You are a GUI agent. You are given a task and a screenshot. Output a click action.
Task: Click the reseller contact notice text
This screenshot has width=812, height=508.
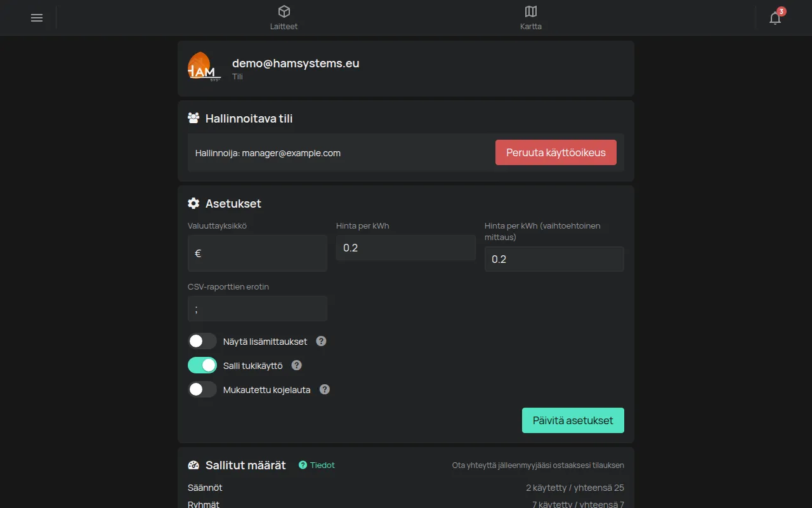(538, 465)
